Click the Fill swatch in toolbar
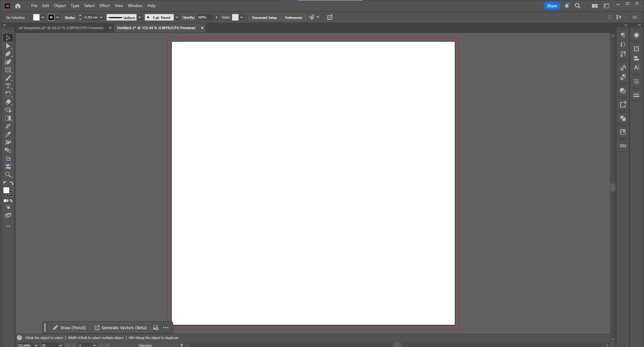This screenshot has width=644, height=347. 6,190
